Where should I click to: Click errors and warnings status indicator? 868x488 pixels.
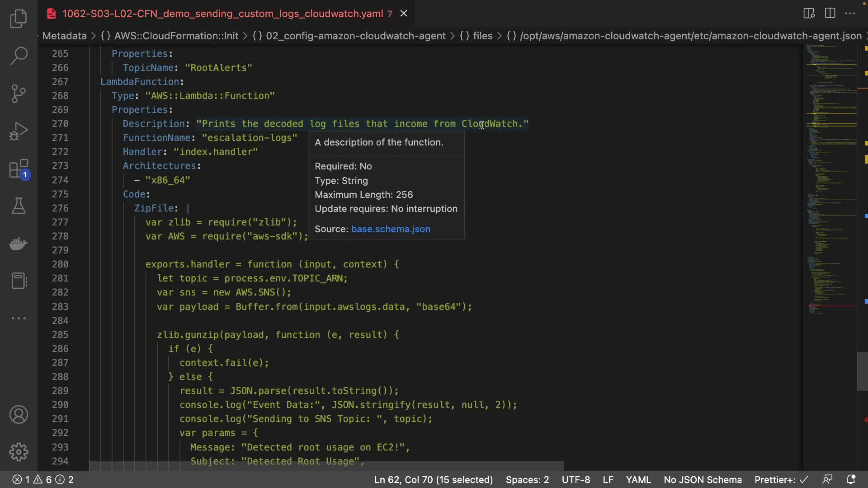coord(43,479)
